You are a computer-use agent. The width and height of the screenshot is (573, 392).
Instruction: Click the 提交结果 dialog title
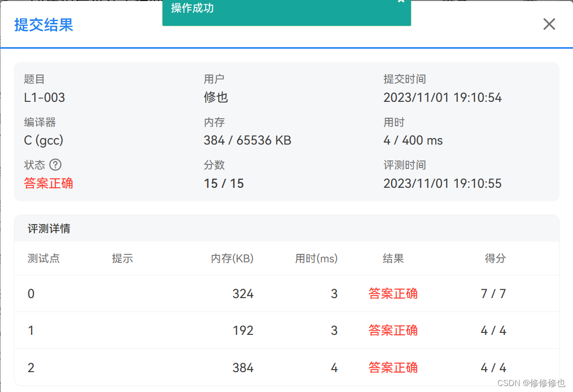[x=44, y=25]
